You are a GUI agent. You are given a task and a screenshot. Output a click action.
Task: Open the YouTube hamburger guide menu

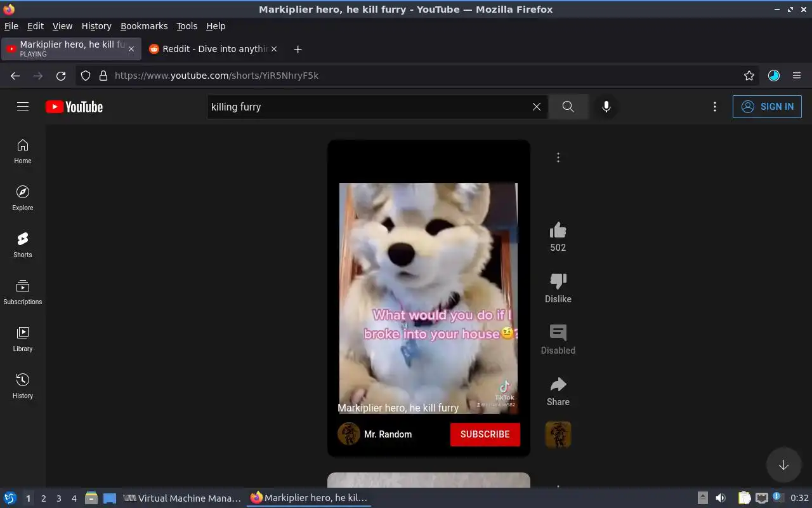tap(23, 107)
